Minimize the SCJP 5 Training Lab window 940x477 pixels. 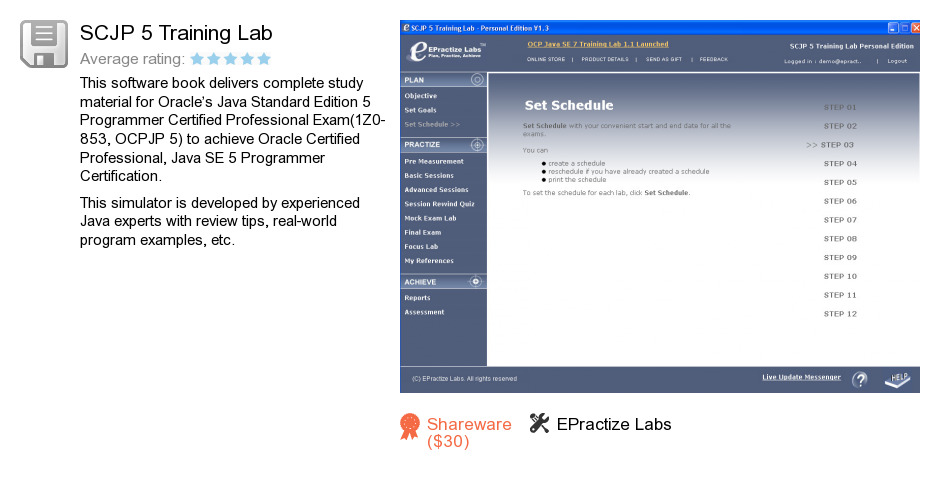pyautogui.click(x=893, y=28)
